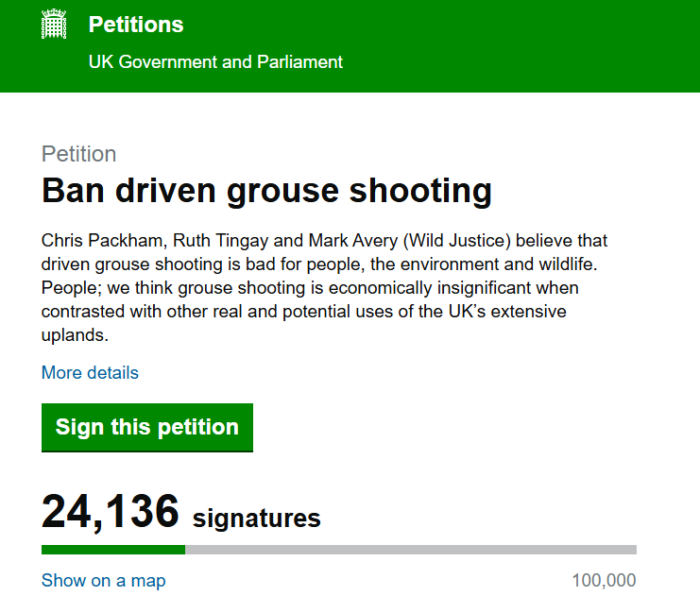Click the Ban driven grouse shooting heading

[266, 191]
